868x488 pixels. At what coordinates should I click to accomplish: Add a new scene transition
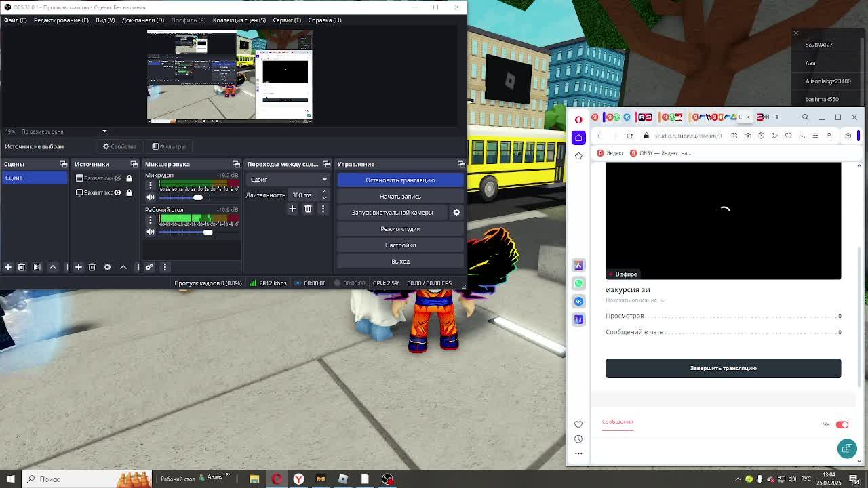coord(292,209)
